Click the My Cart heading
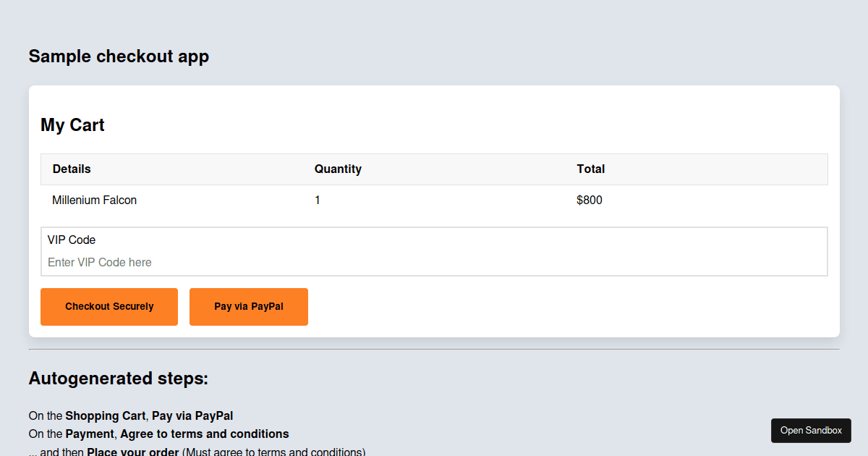Image resolution: width=868 pixels, height=456 pixels. tap(72, 124)
